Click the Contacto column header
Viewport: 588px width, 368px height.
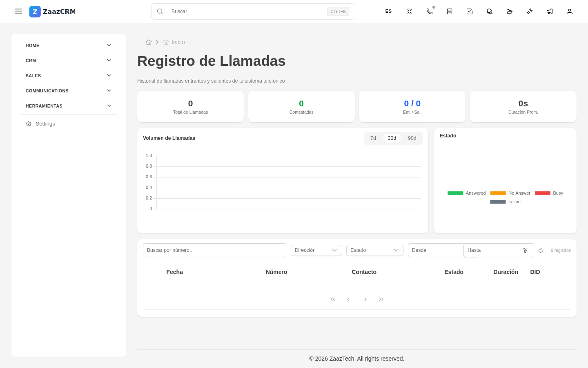pyautogui.click(x=364, y=272)
